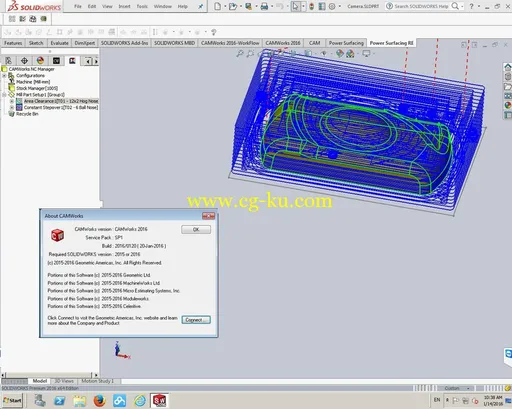Viewport: 512px width, 409px height.
Task: Click the Rebuild traffic light icon
Action: (x=312, y=6)
